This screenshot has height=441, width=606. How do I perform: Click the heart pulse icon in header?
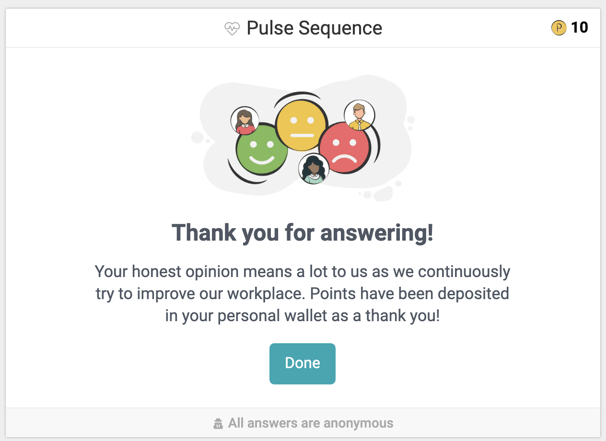(x=232, y=29)
